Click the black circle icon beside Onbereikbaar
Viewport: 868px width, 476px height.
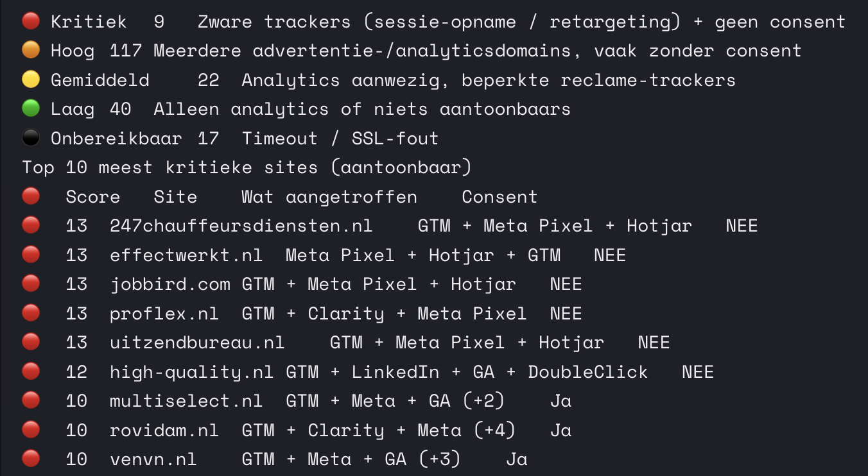click(31, 139)
